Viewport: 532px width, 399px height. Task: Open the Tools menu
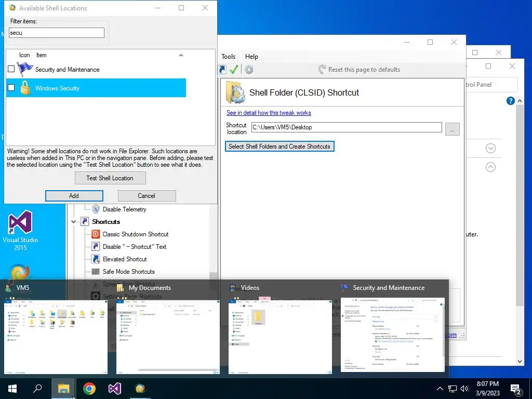[229, 57]
